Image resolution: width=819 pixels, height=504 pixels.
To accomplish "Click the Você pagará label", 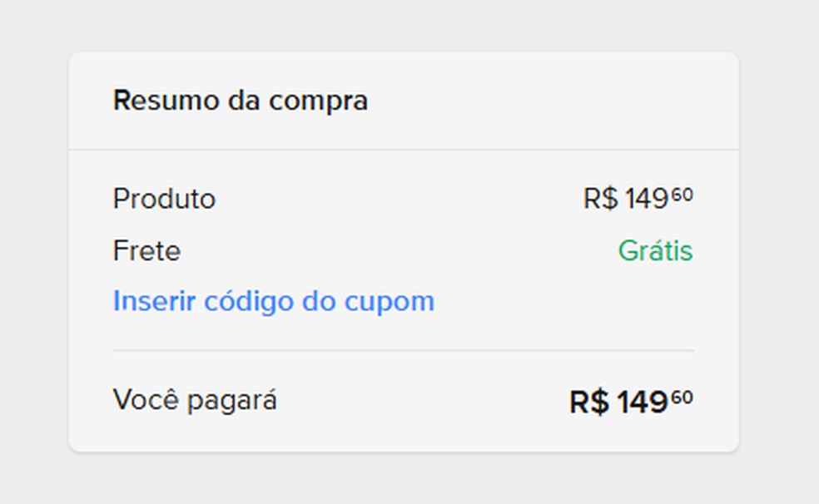I will point(195,401).
